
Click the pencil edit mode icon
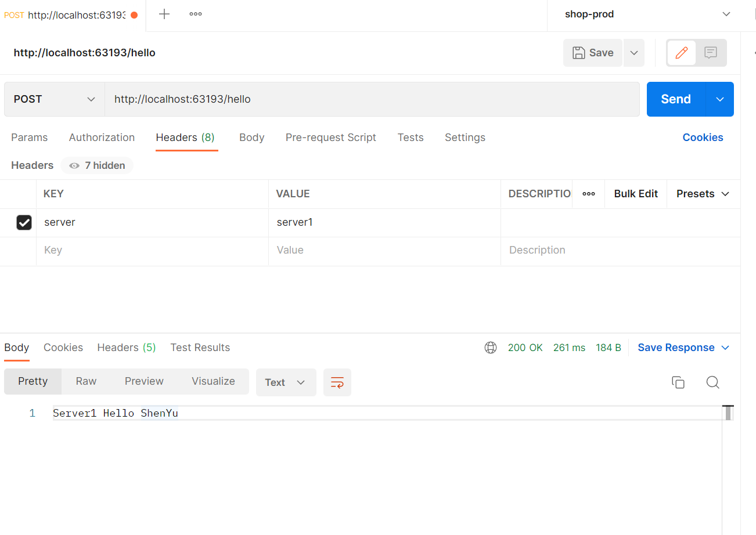coord(682,53)
